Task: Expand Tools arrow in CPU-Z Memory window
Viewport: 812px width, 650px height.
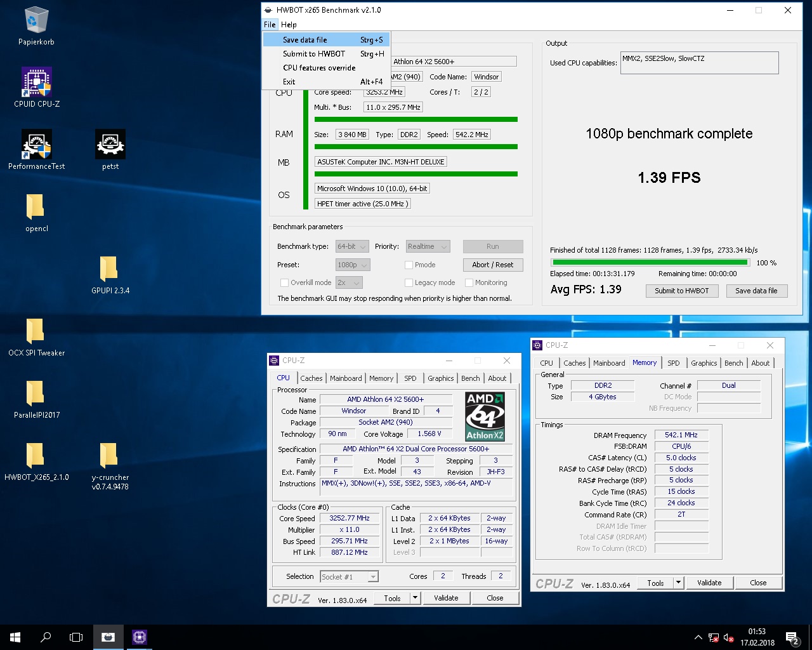Action: [678, 583]
